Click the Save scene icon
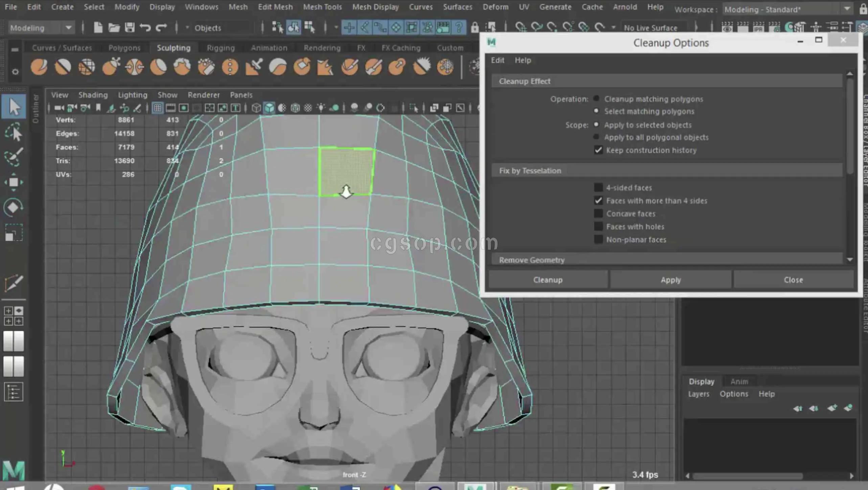This screenshot has width=868, height=490. pyautogui.click(x=130, y=27)
